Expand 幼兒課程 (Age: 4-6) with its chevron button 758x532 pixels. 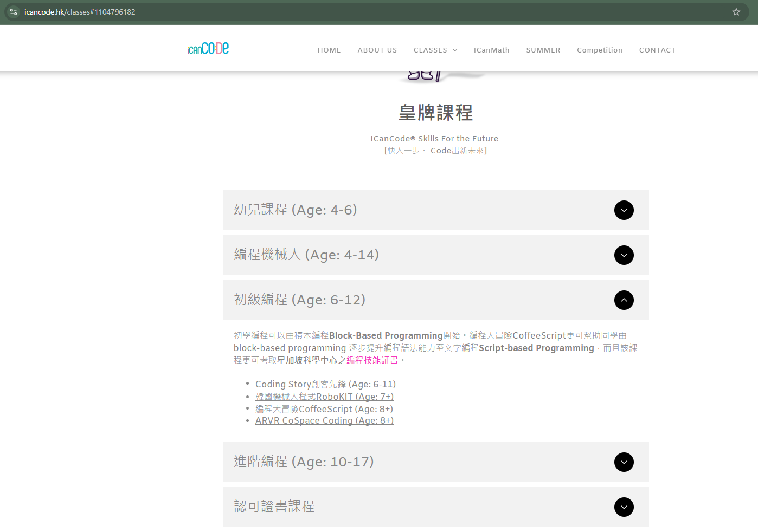click(624, 210)
